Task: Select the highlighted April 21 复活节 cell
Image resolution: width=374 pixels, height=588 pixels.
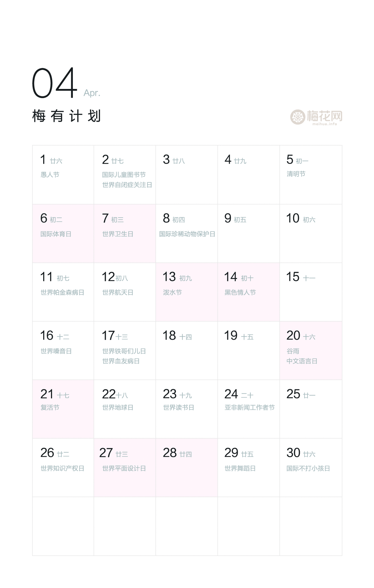Action: 63,409
